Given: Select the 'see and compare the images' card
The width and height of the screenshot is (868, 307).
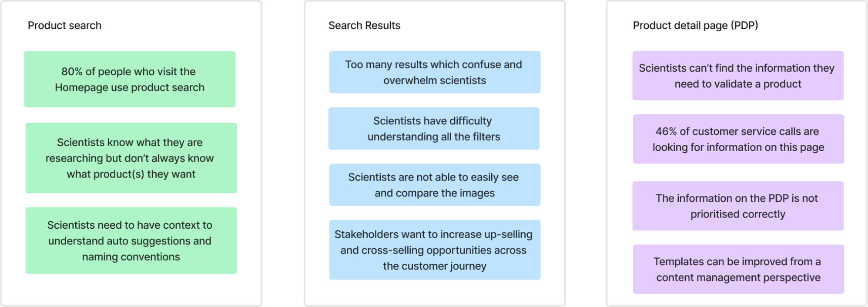Looking at the screenshot, I should (x=435, y=185).
